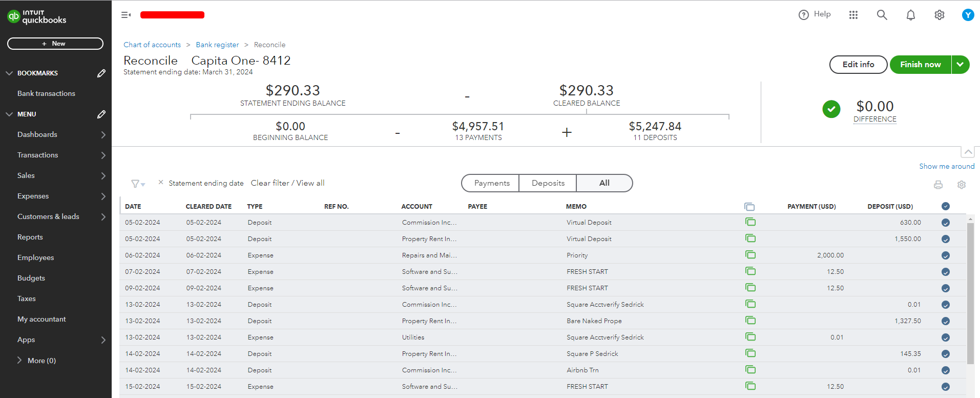Expand Sales submenu arrow

tap(103, 176)
